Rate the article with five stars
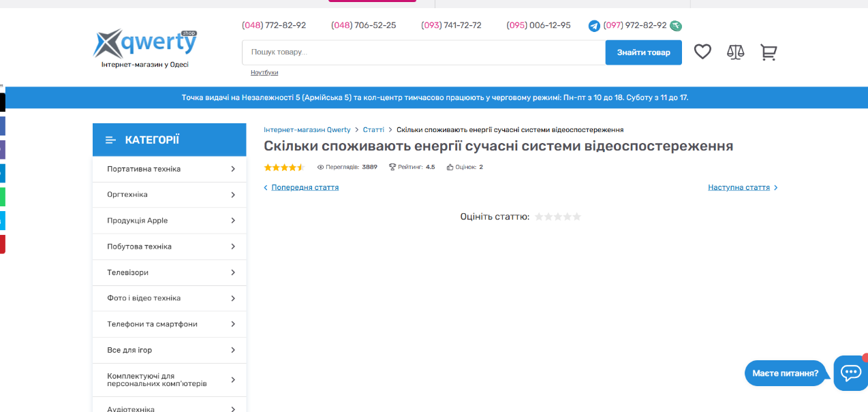This screenshot has width=868, height=412. (x=577, y=217)
